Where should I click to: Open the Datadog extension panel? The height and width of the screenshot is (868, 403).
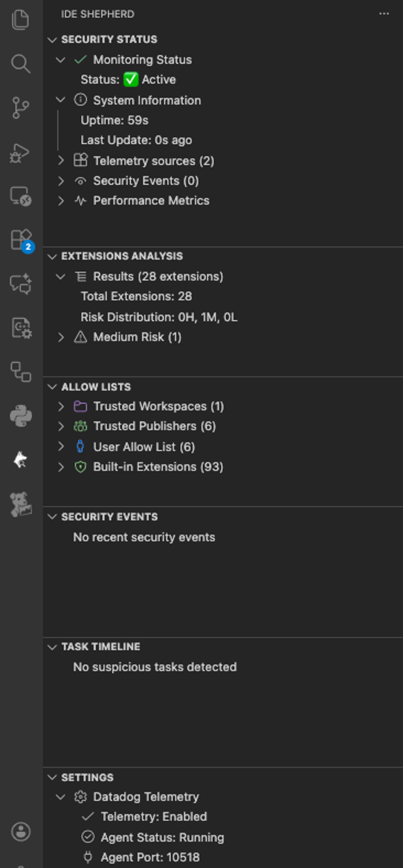[20, 503]
